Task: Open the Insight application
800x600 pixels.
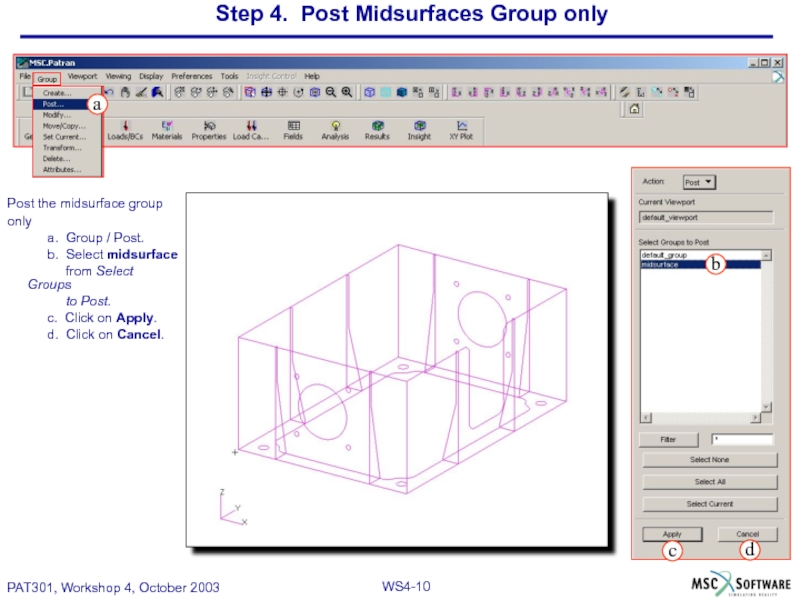Action: pyautogui.click(x=419, y=131)
